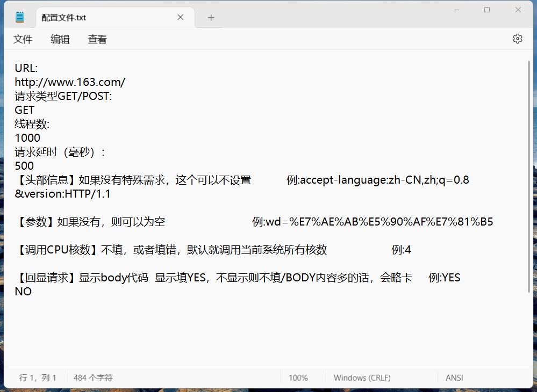Open the 编辑 menu
The height and width of the screenshot is (392, 537).
(x=60, y=39)
